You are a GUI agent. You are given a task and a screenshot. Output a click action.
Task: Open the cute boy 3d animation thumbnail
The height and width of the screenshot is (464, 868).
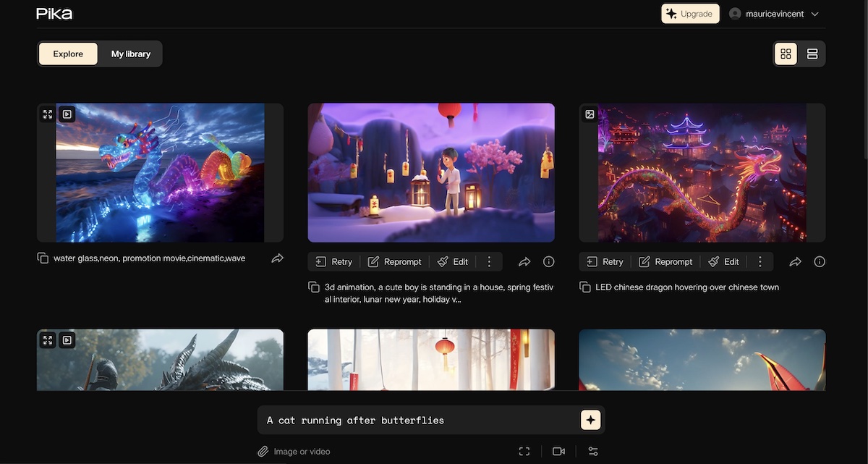click(431, 172)
